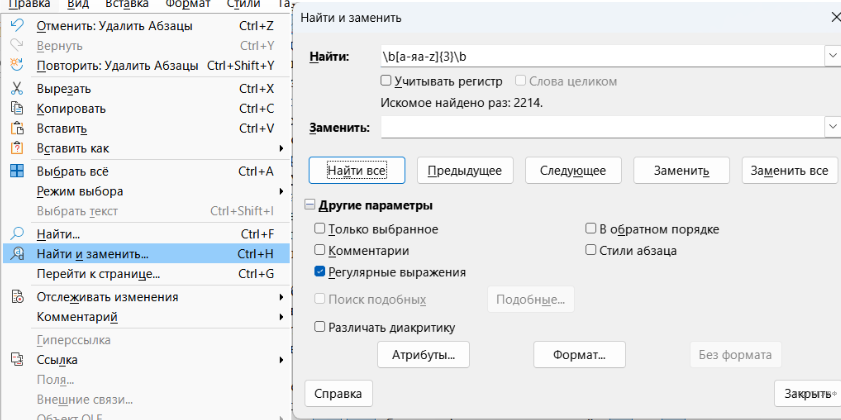
Task: Click the Copy icon beside Копировать
Action: (x=16, y=108)
